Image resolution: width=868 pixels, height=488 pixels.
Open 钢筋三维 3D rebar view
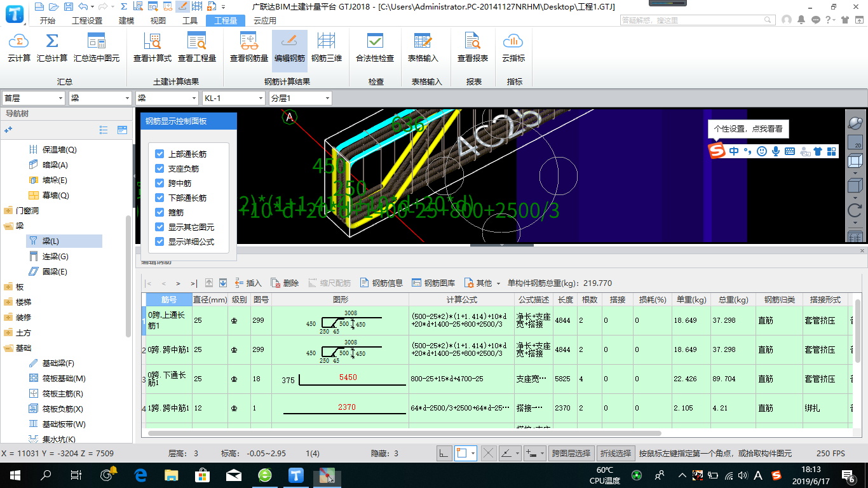(327, 43)
